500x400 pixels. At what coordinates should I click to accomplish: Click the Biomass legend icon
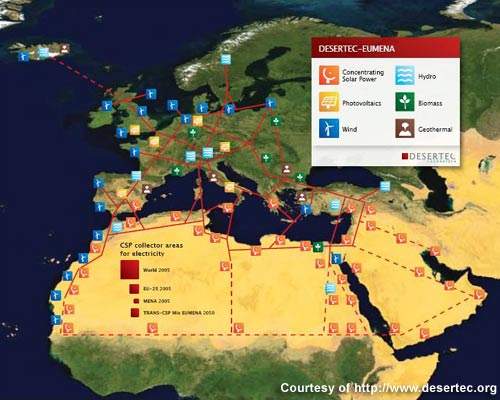click(x=405, y=102)
